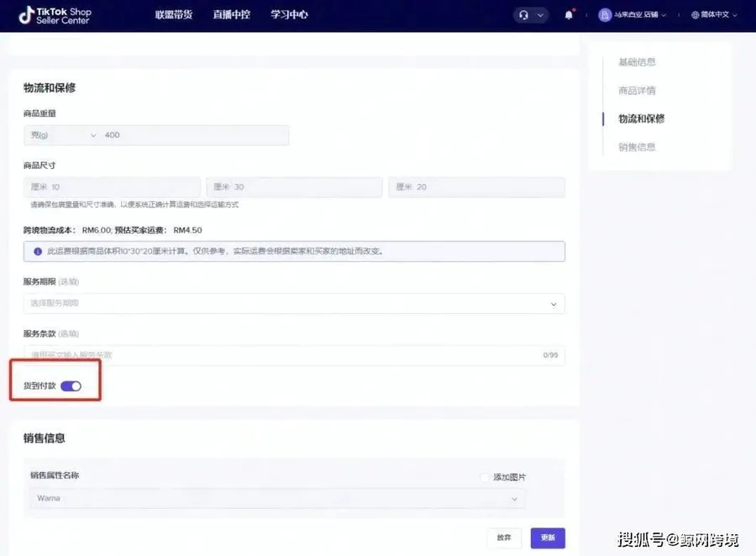Open the headset customer support icon
Image resolution: width=756 pixels, height=556 pixels.
(x=523, y=15)
